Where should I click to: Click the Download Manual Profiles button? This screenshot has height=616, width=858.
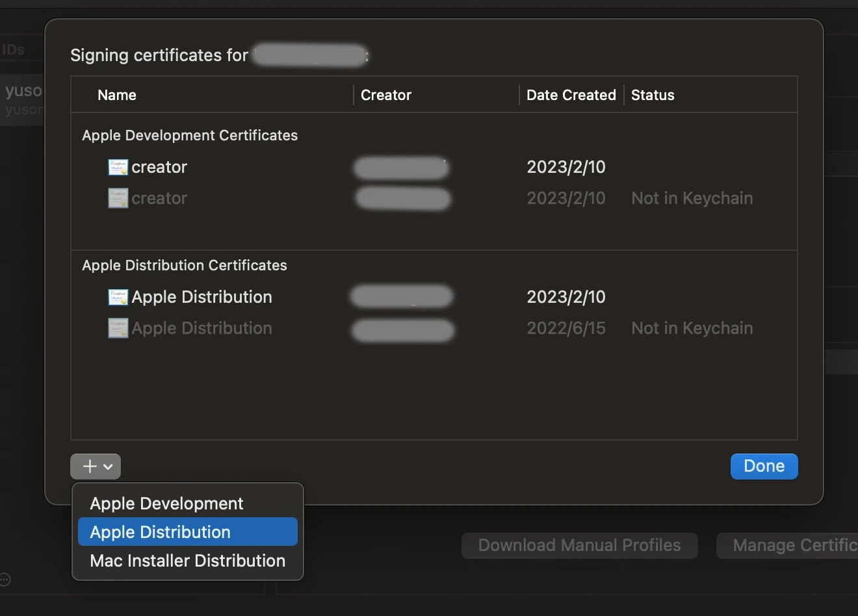point(579,546)
